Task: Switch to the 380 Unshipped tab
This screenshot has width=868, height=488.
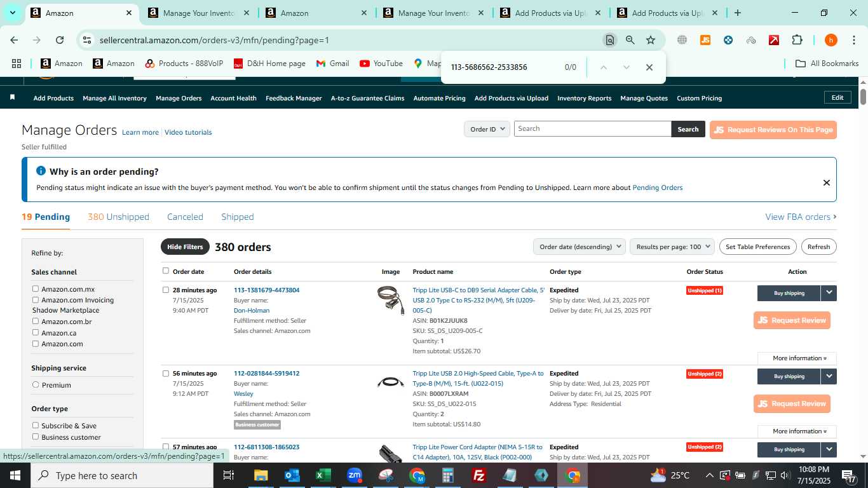Action: pyautogui.click(x=118, y=217)
